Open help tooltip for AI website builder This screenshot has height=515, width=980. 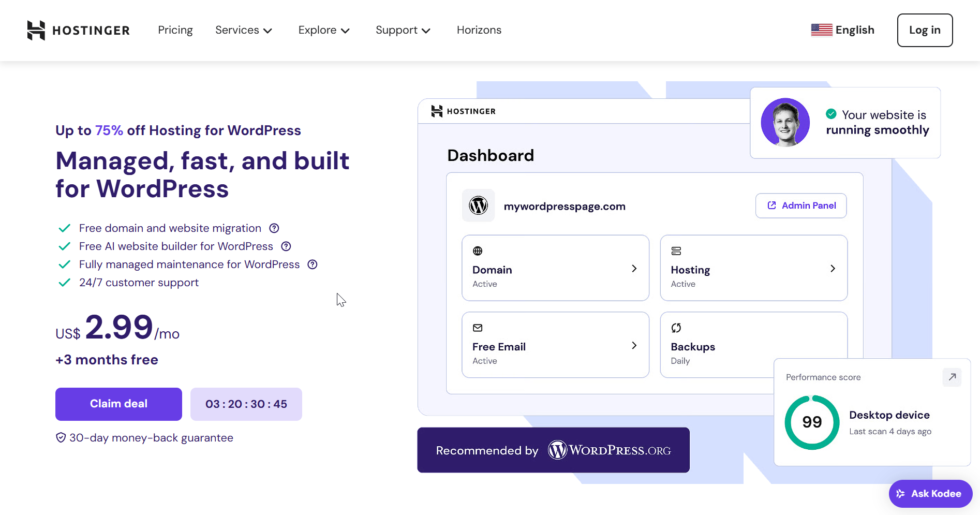click(286, 246)
